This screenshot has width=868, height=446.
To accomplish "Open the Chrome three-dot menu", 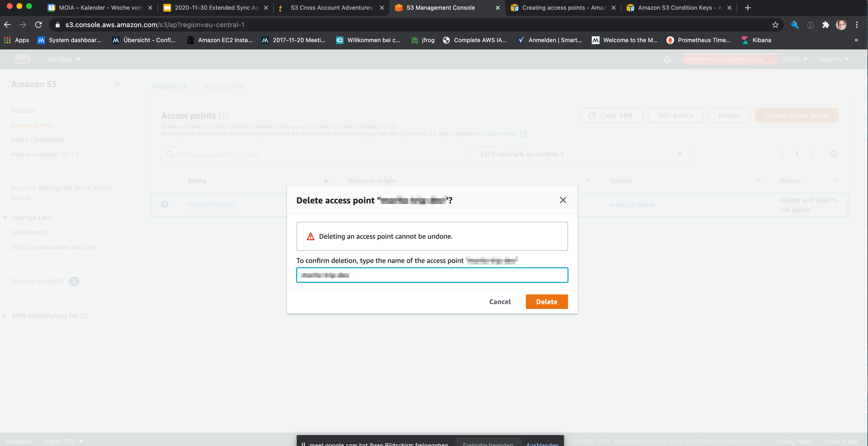I will (x=857, y=24).
